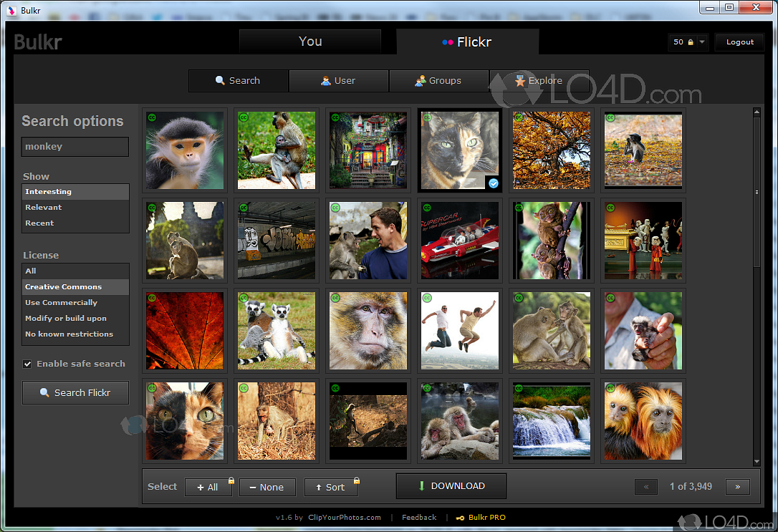Click the Search Flickr button
Viewport: 778px width, 532px height.
click(75, 392)
